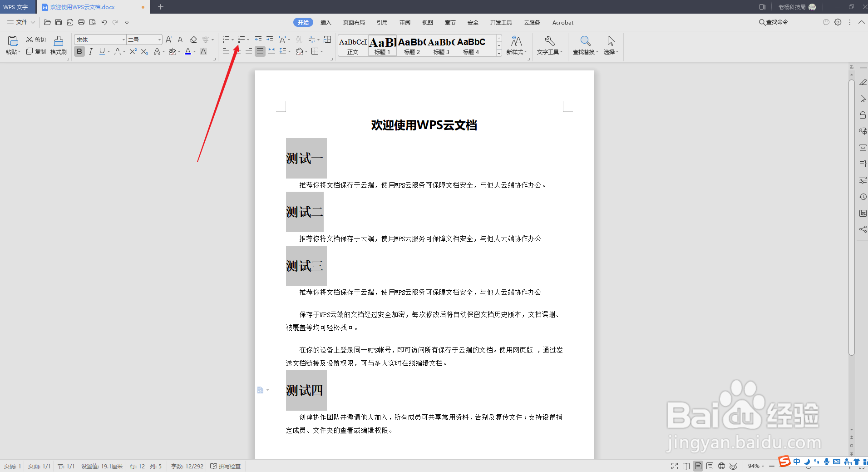
Task: Switch to the 插入 (Insert) tab
Action: 325,22
